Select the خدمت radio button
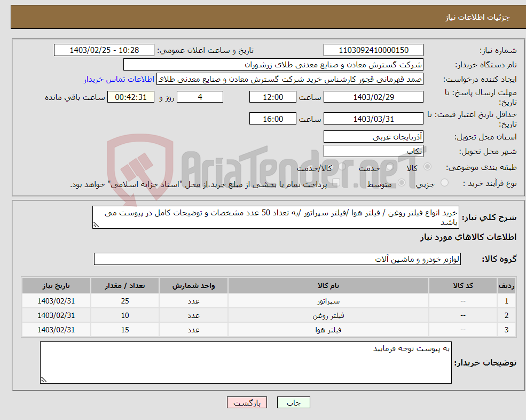This screenshot has width=526, height=420. [x=389, y=167]
